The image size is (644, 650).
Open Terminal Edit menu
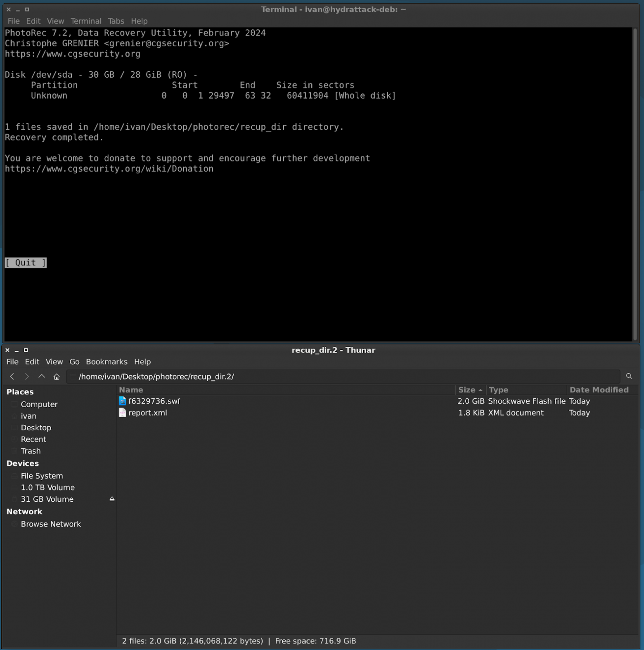click(x=33, y=21)
